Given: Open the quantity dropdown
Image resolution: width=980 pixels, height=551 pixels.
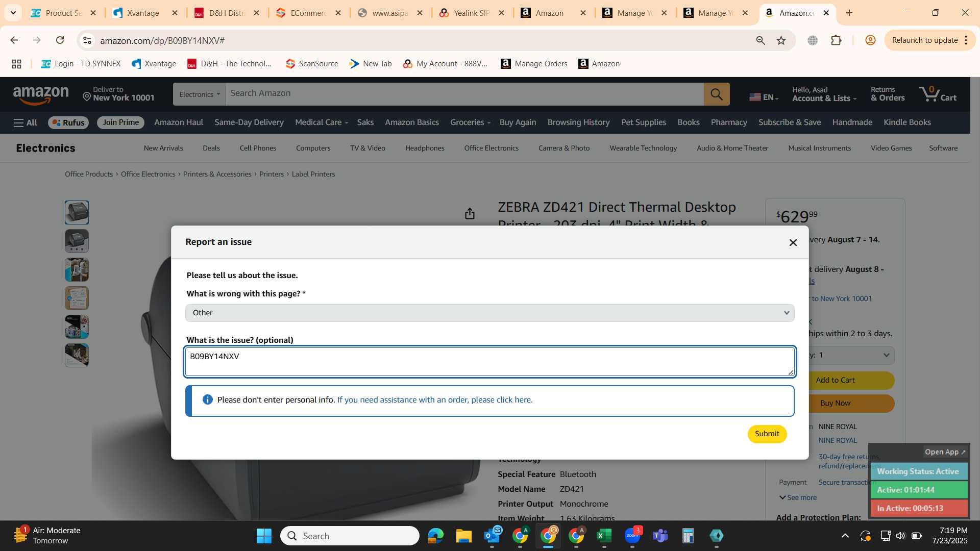Looking at the screenshot, I should click(852, 356).
